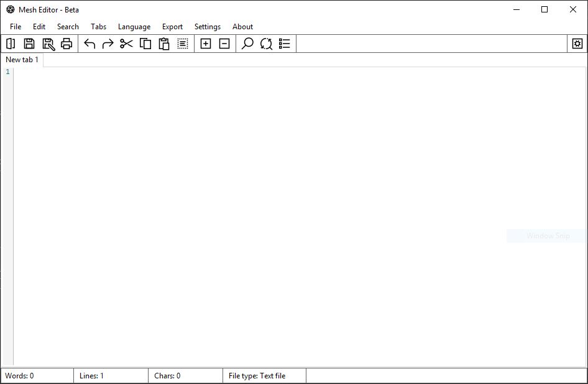This screenshot has width=588, height=384.
Task: Copy text using the copy pages icon
Action: pos(145,44)
